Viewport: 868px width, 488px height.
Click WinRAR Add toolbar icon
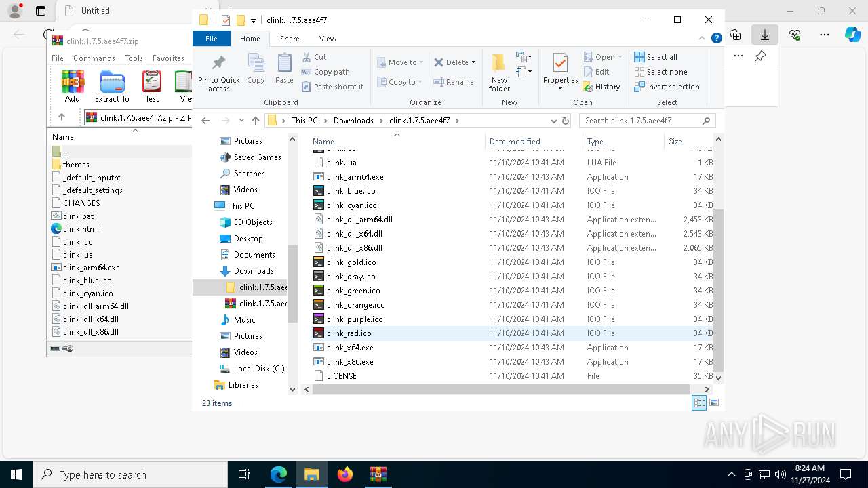[73, 87]
